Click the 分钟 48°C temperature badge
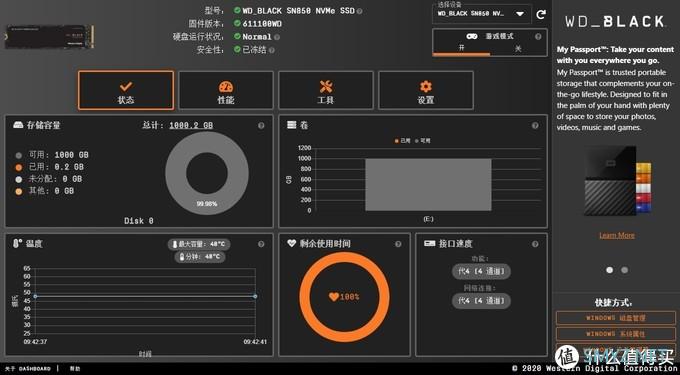This screenshot has width=680, height=375. point(200,257)
